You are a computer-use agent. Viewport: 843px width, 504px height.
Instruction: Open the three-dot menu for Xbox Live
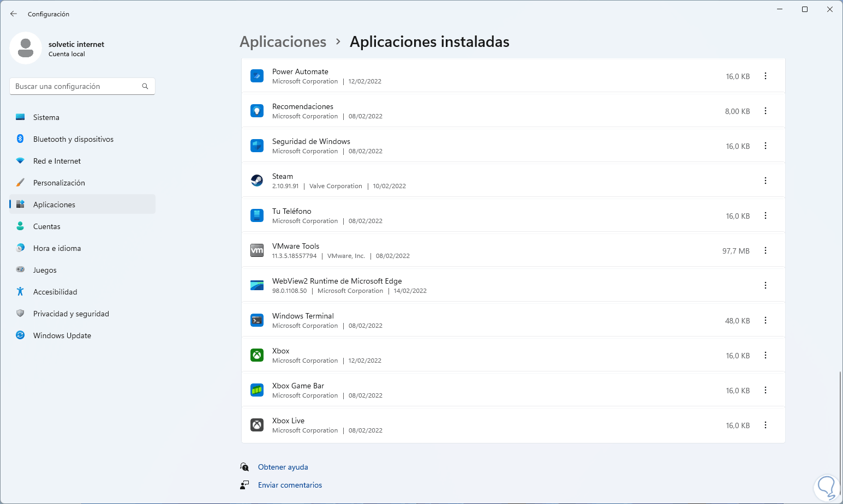(766, 425)
